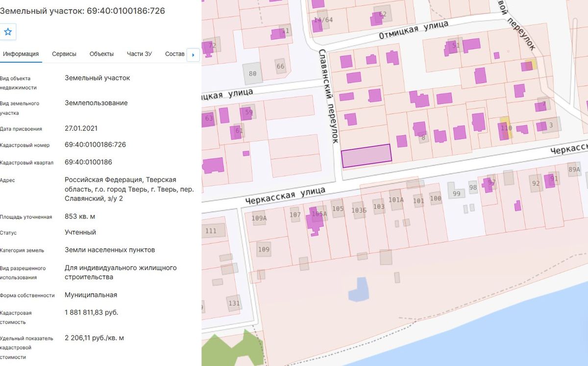Go to the Объекты tab

(101, 54)
